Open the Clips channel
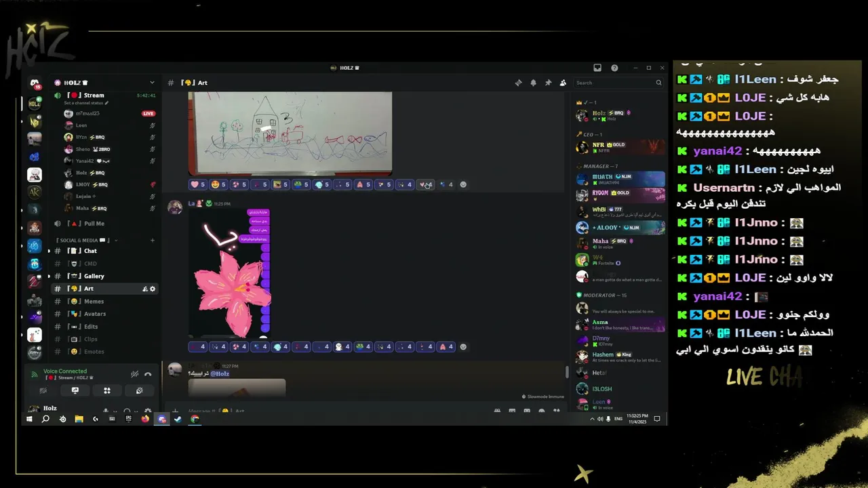 pos(105,339)
